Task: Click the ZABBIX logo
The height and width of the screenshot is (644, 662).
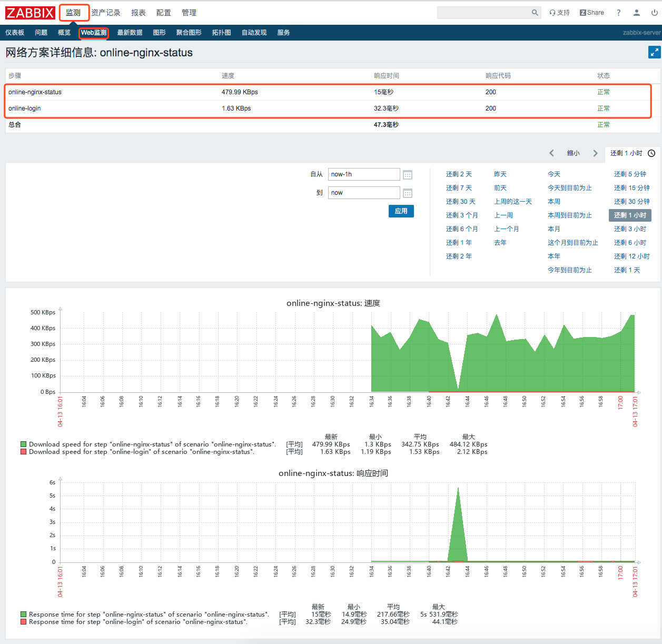Action: pyautogui.click(x=30, y=13)
